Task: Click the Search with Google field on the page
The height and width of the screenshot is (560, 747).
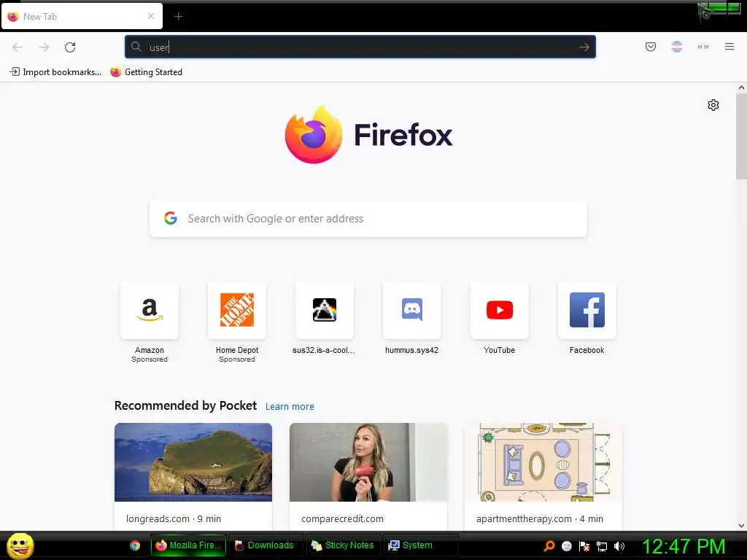Action: tap(368, 219)
